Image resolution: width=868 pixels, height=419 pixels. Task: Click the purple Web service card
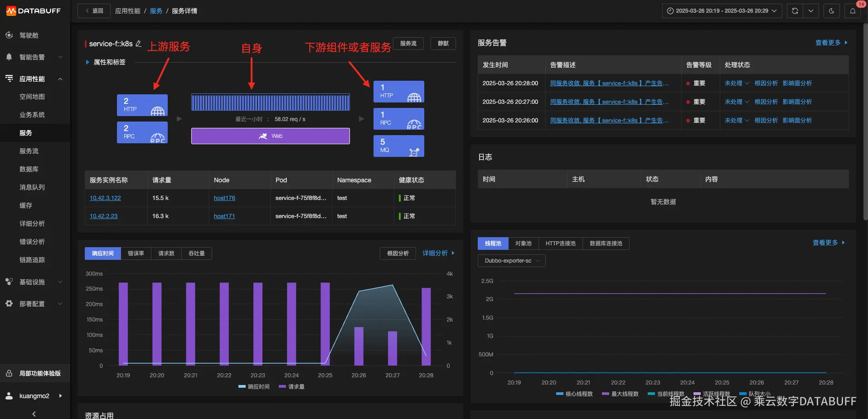point(271,136)
